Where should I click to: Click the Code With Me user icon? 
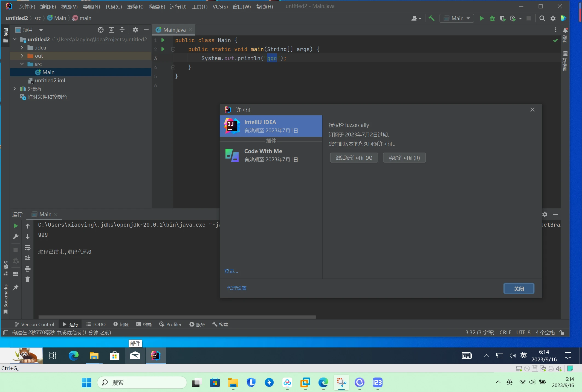click(414, 18)
